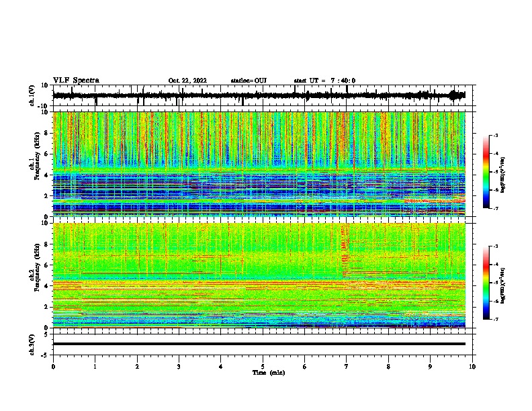Click time axis tick label "9"

point(430,367)
